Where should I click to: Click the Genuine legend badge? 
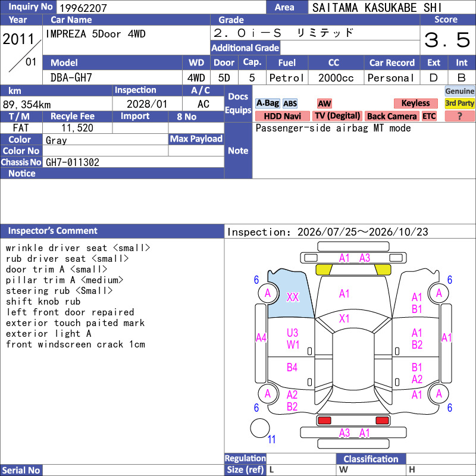tap(459, 91)
